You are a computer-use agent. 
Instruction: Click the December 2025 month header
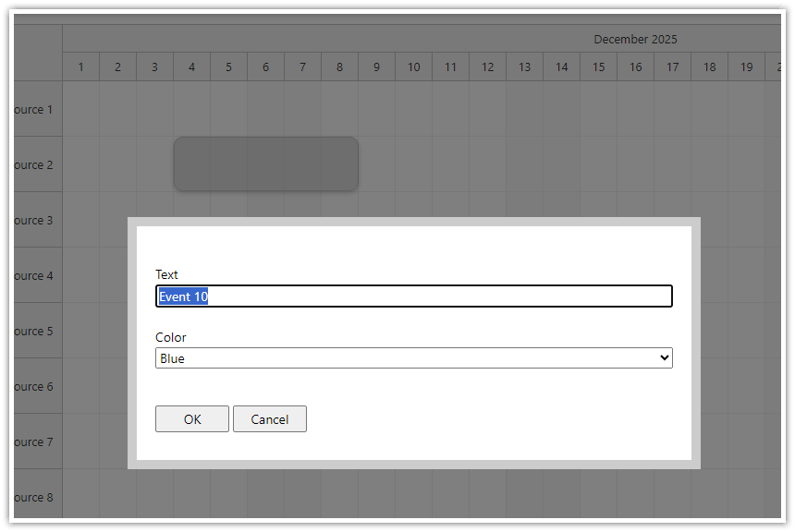tap(635, 39)
